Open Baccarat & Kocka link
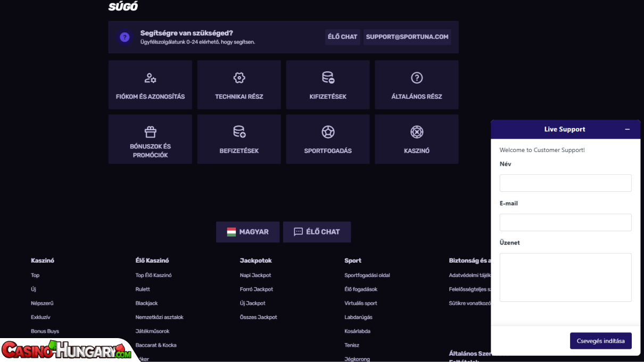This screenshot has height=362, width=644. click(156, 345)
